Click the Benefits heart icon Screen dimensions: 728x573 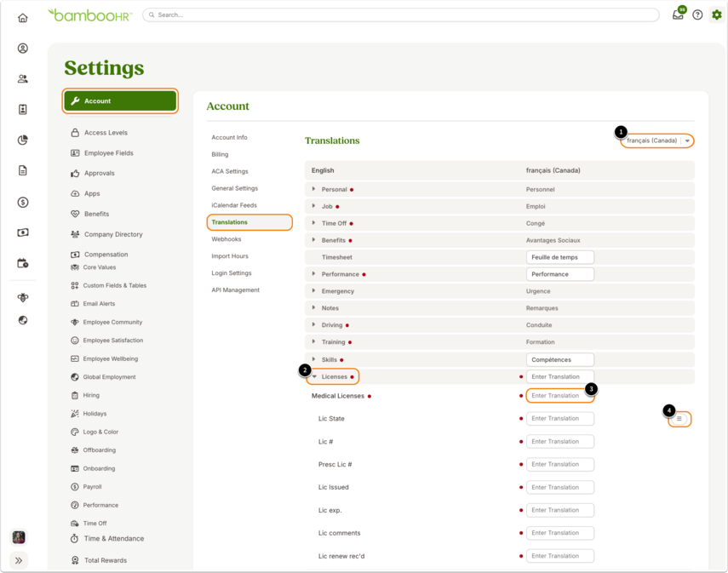point(75,214)
